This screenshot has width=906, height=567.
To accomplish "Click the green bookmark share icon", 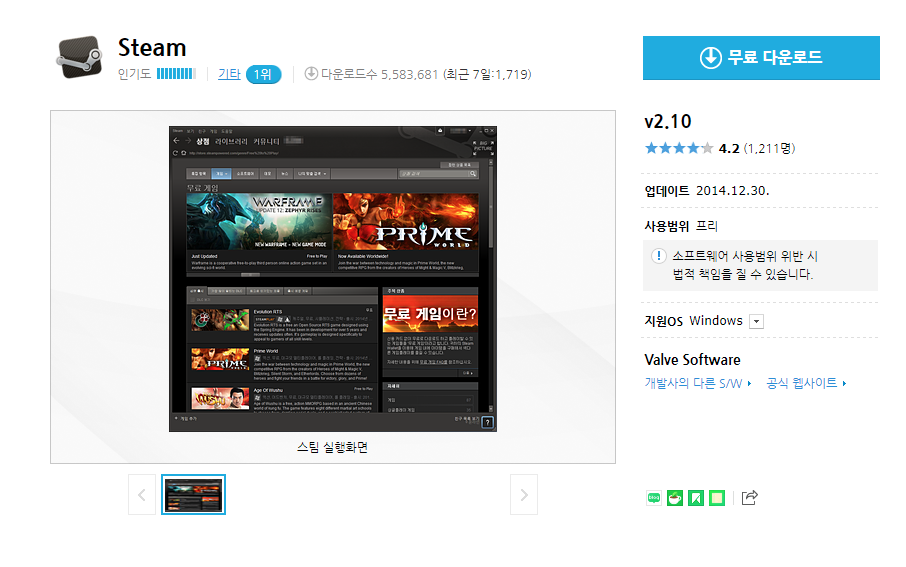I will (x=696, y=498).
